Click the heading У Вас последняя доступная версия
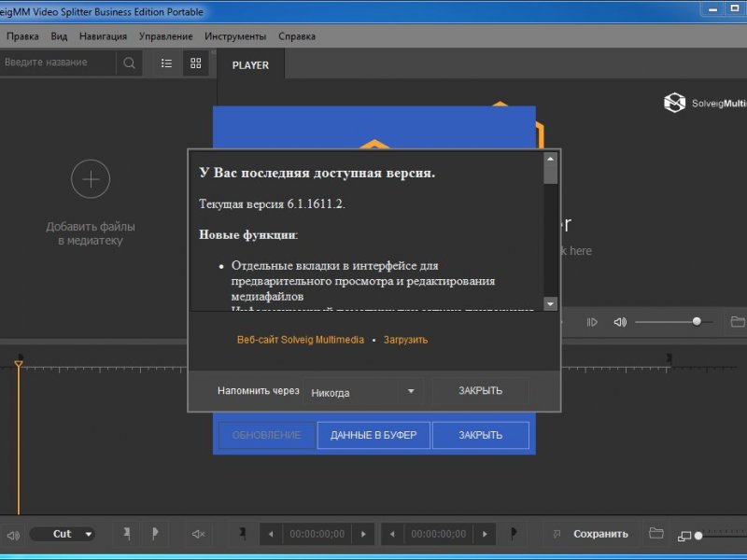Image resolution: width=747 pixels, height=560 pixels. pos(317,173)
